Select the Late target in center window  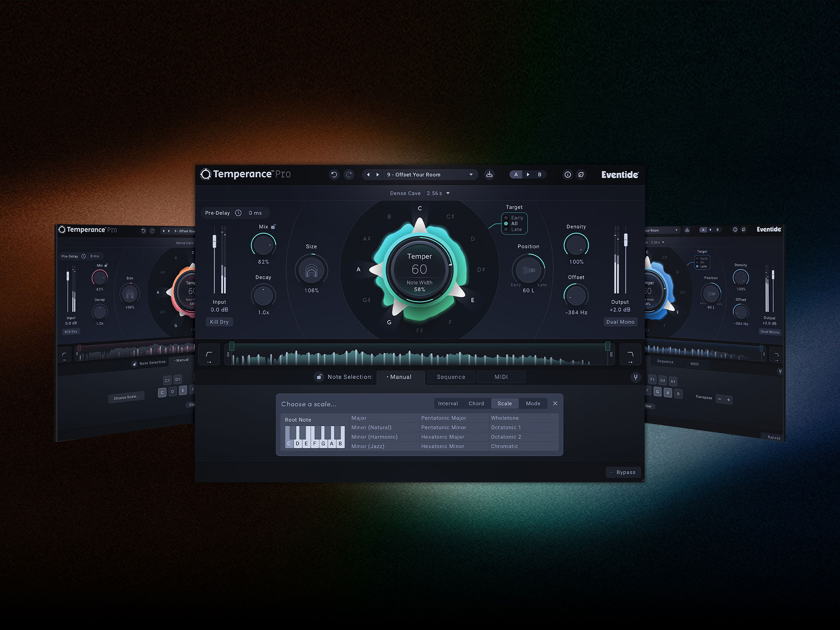(x=514, y=229)
